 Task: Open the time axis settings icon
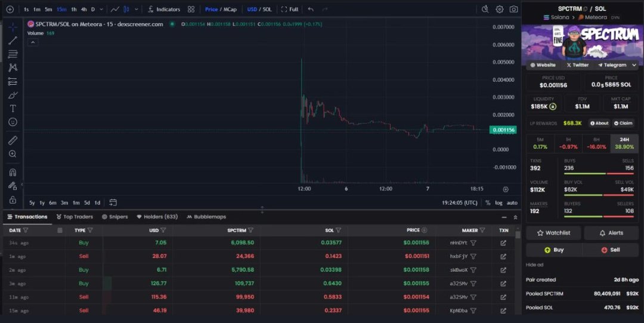506,189
